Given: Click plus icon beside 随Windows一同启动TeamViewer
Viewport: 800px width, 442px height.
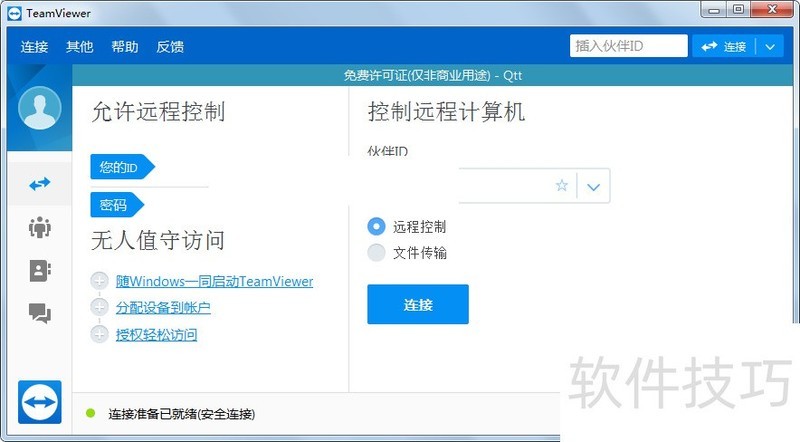Looking at the screenshot, I should [x=99, y=281].
